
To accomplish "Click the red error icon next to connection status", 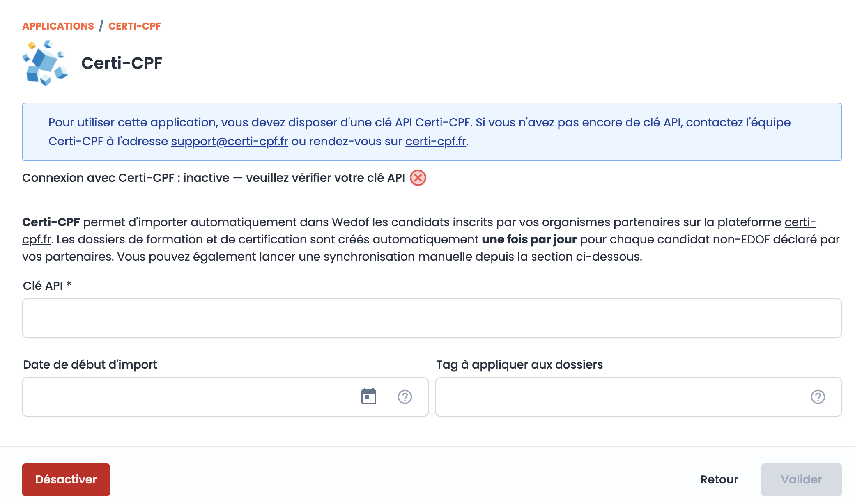I will coord(418,178).
